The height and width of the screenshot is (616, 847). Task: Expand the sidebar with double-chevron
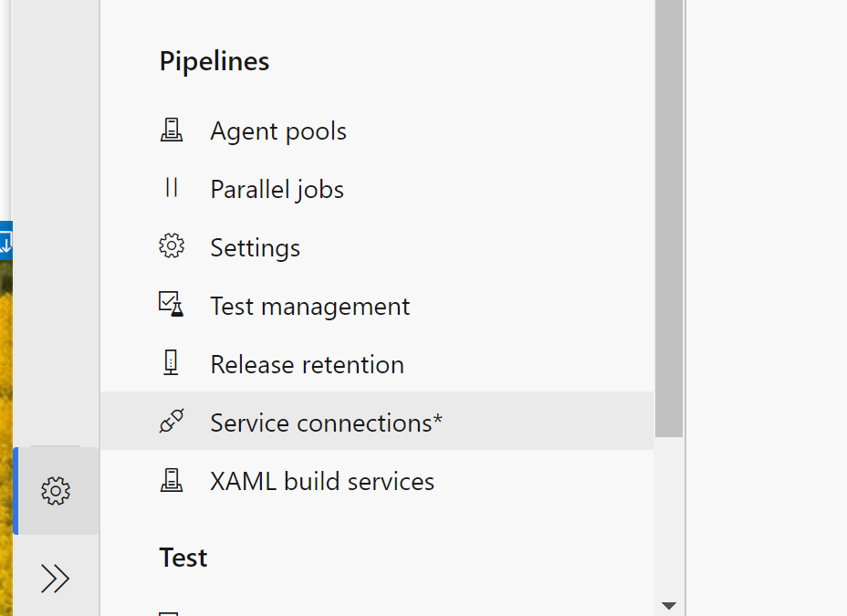[x=56, y=579]
